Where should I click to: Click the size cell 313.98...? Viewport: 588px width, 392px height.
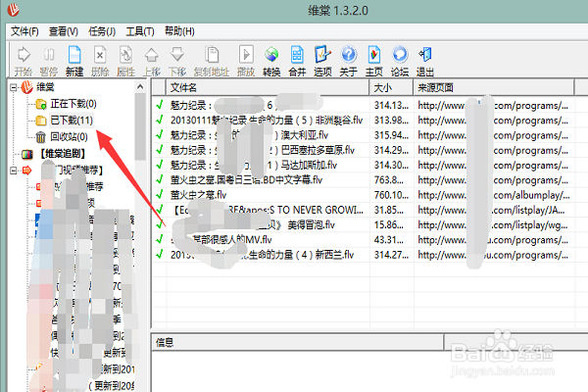click(x=391, y=120)
